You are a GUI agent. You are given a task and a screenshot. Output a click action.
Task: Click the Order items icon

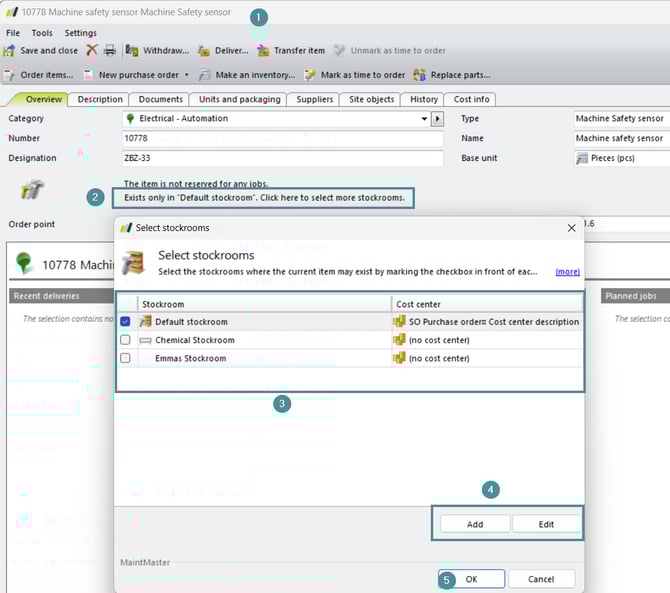[x=9, y=75]
